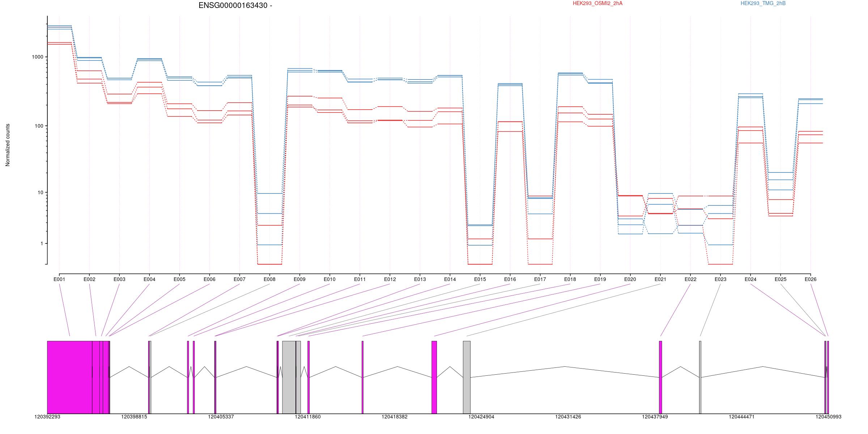868x434 pixels.
Task: Click exon label E017
Action: pyautogui.click(x=540, y=279)
